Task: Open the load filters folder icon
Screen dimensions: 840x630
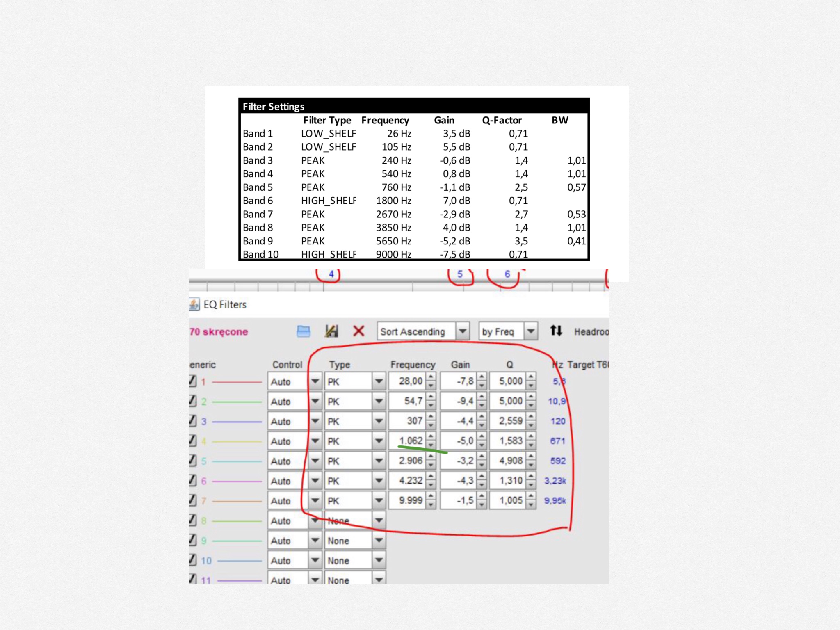Action: pos(304,331)
